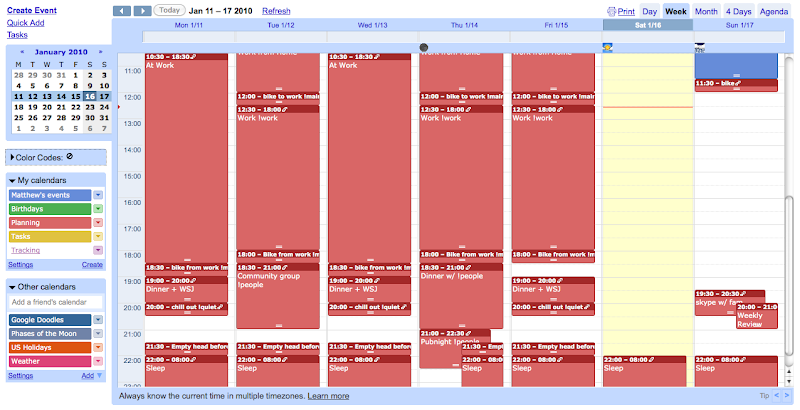
Task: Switch to Day view tab
Action: point(649,11)
